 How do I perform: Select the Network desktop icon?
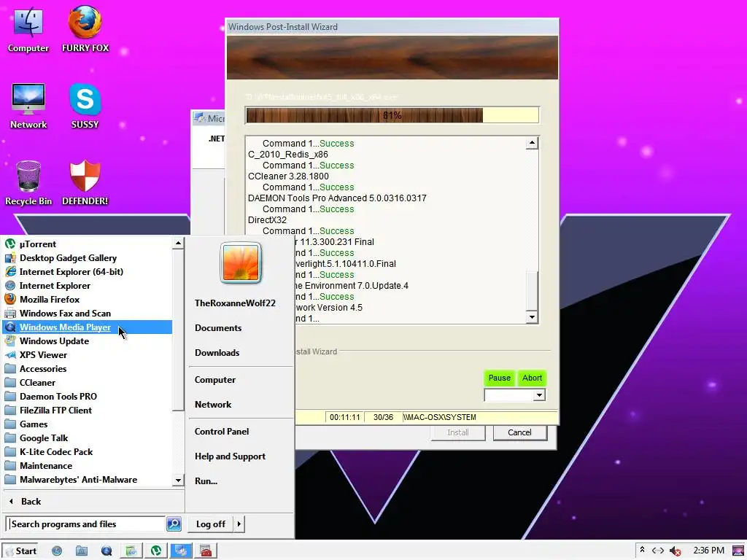(x=28, y=106)
